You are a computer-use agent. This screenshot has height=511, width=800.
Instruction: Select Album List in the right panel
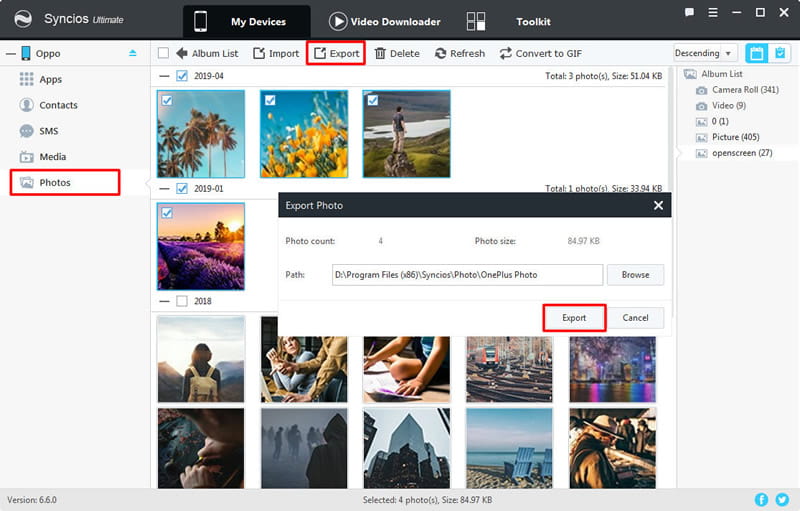(713, 74)
